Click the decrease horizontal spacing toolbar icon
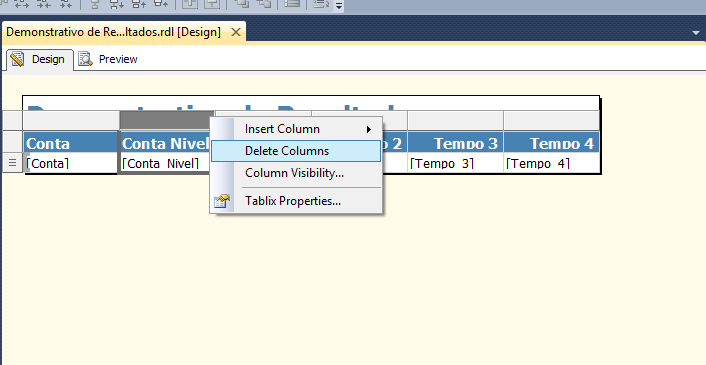 [x=44, y=4]
